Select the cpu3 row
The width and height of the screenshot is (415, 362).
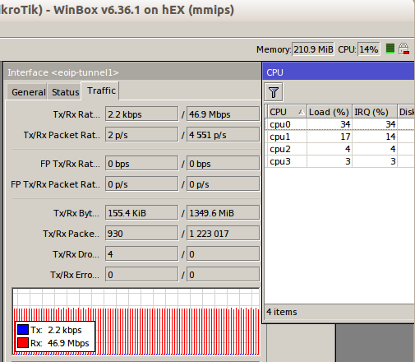click(340, 161)
